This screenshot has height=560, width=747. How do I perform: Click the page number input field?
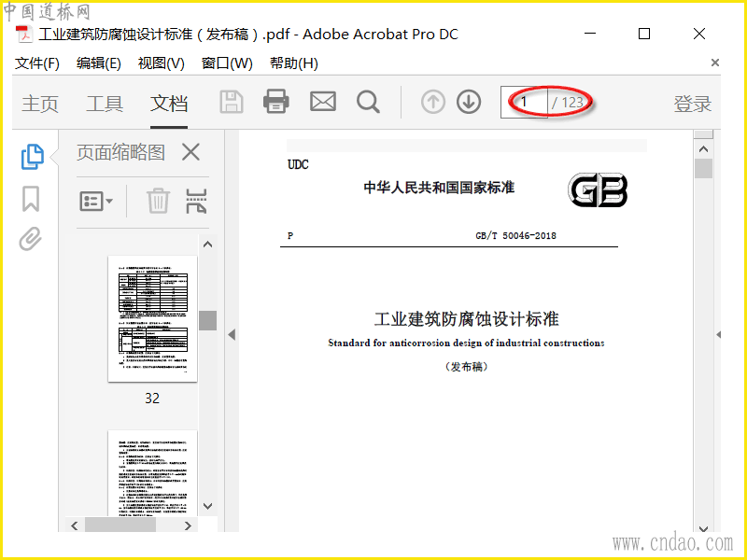tap(524, 102)
